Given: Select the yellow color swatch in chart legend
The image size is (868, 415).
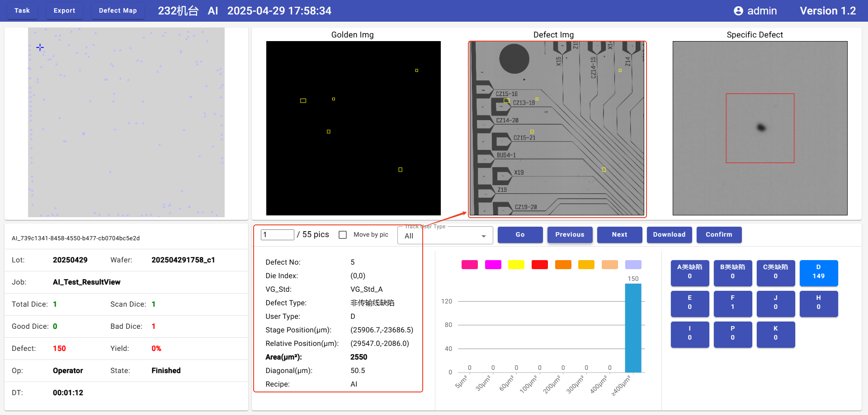Looking at the screenshot, I should pyautogui.click(x=516, y=265).
